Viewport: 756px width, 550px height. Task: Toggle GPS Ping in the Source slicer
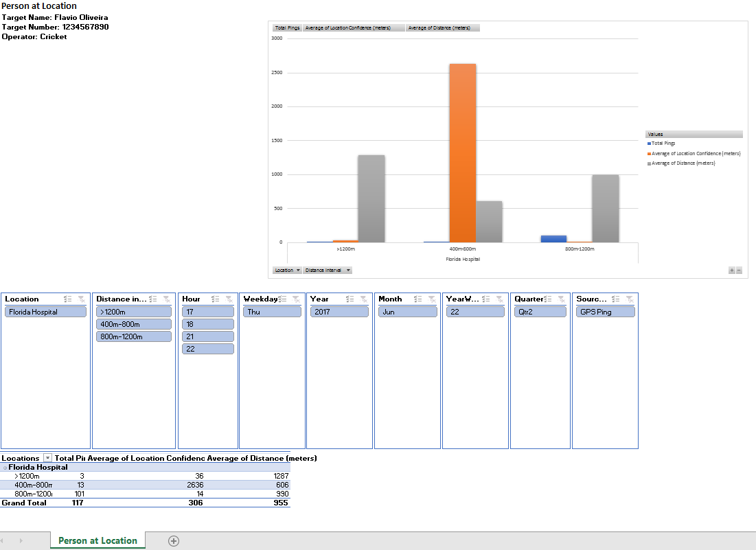[x=605, y=312]
